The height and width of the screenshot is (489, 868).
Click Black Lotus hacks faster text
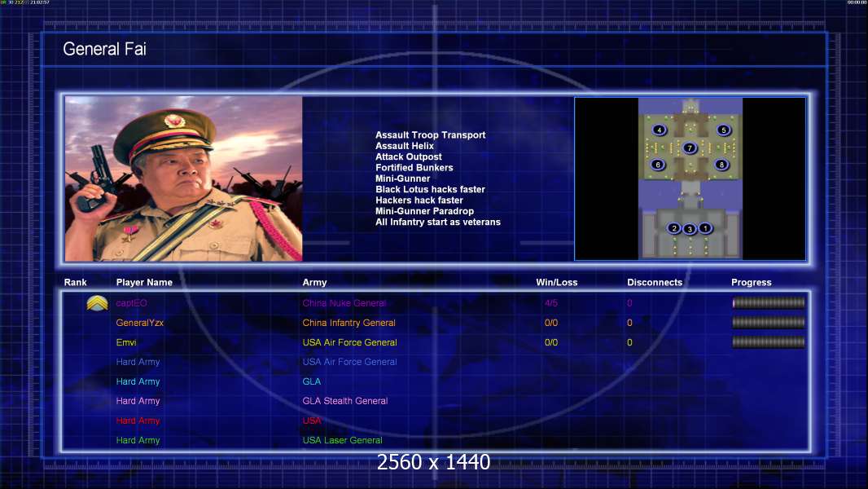[x=430, y=189]
